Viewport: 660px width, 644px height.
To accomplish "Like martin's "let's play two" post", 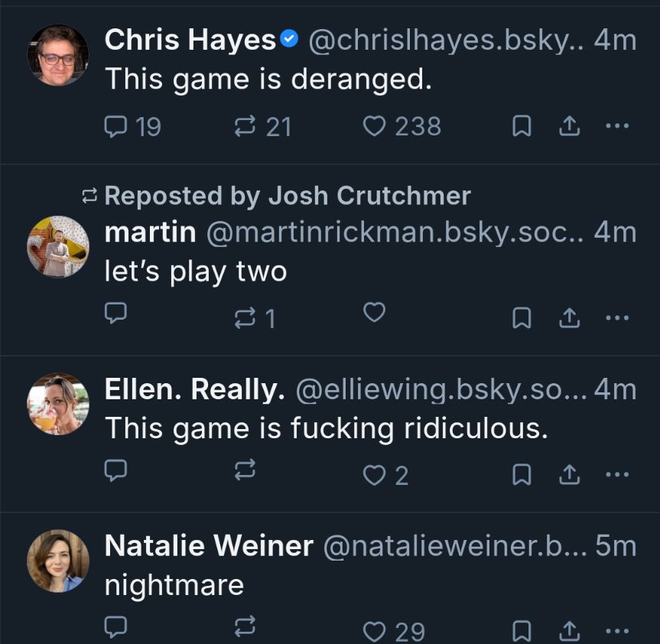I will coord(373,313).
